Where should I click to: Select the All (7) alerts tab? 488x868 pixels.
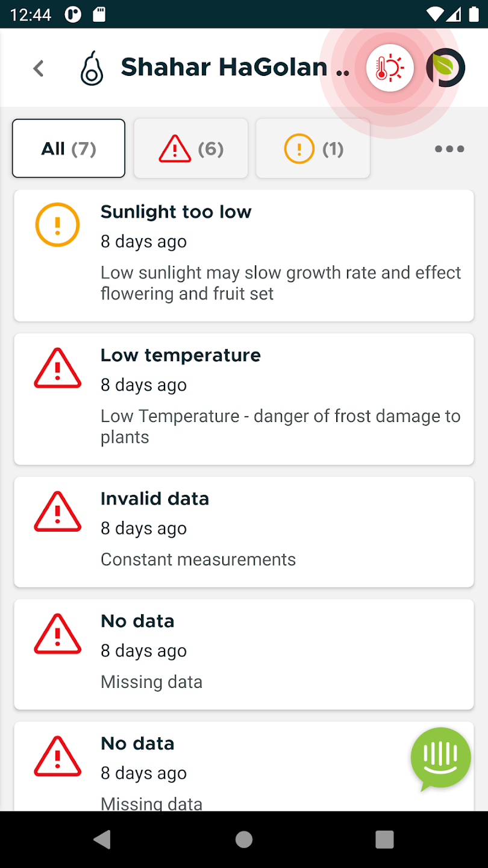pyautogui.click(x=69, y=148)
